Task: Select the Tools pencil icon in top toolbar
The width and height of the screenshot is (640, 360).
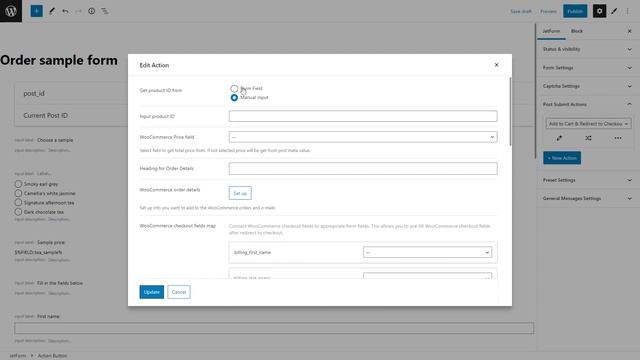Action: 52,11
